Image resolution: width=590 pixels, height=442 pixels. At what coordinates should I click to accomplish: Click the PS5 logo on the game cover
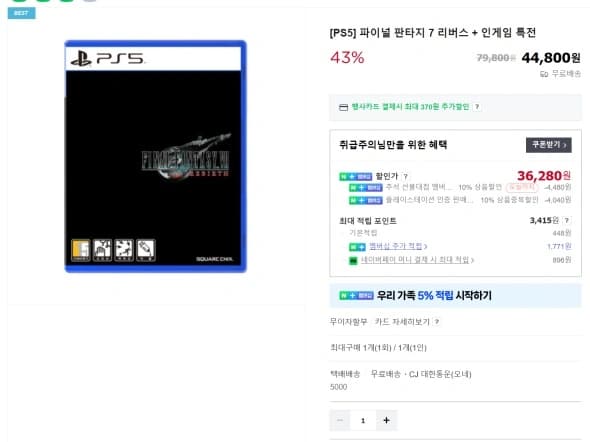pos(108,59)
